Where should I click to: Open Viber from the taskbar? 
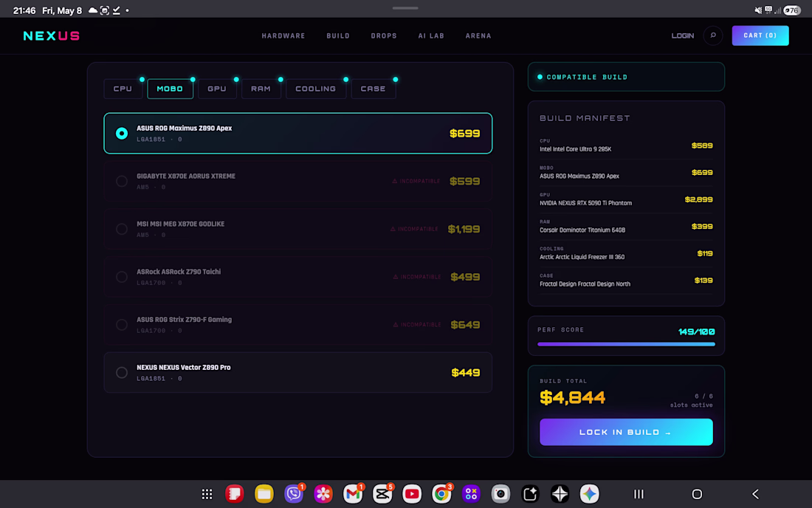point(294,494)
